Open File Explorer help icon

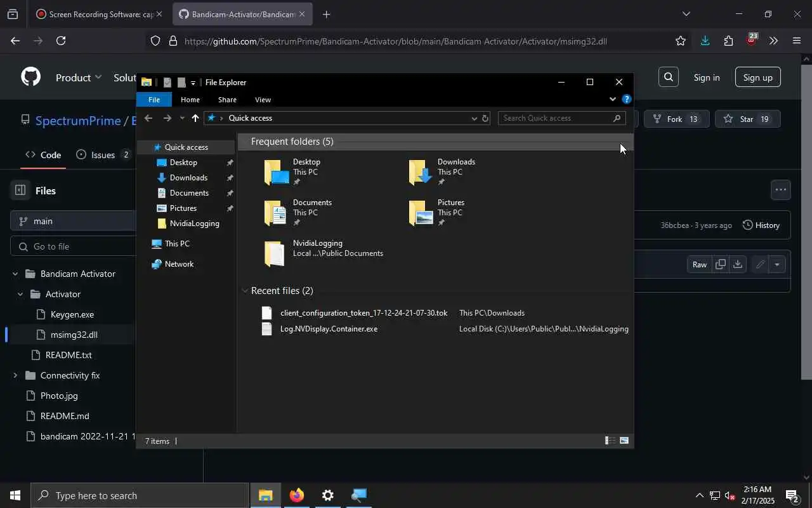tap(626, 99)
